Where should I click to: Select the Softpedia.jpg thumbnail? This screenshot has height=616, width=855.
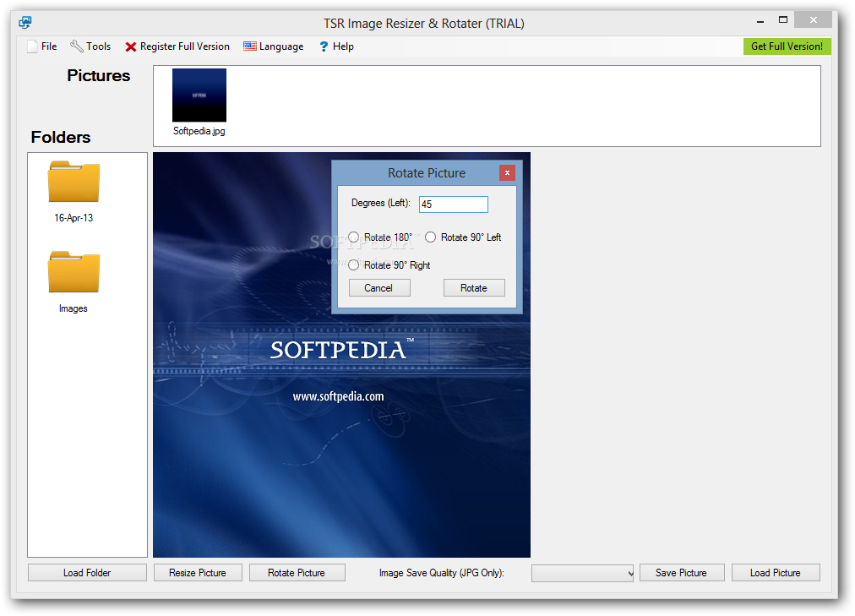199,95
